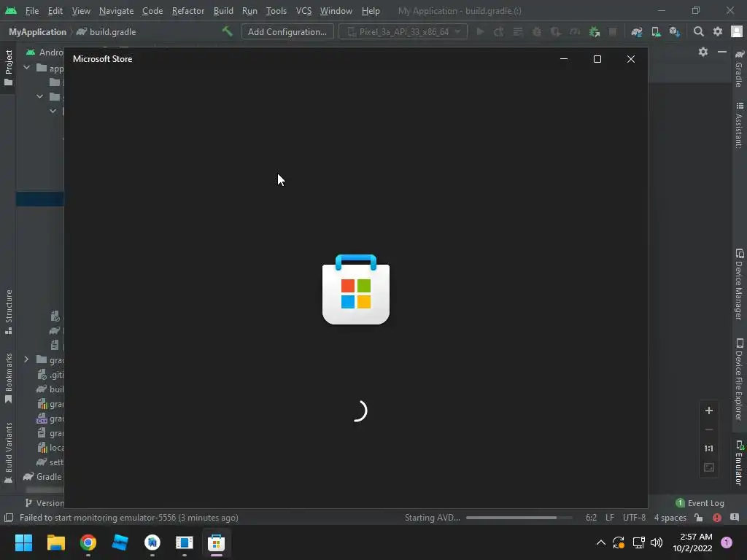
Task: Open the Refactor menu
Action: pos(188,10)
